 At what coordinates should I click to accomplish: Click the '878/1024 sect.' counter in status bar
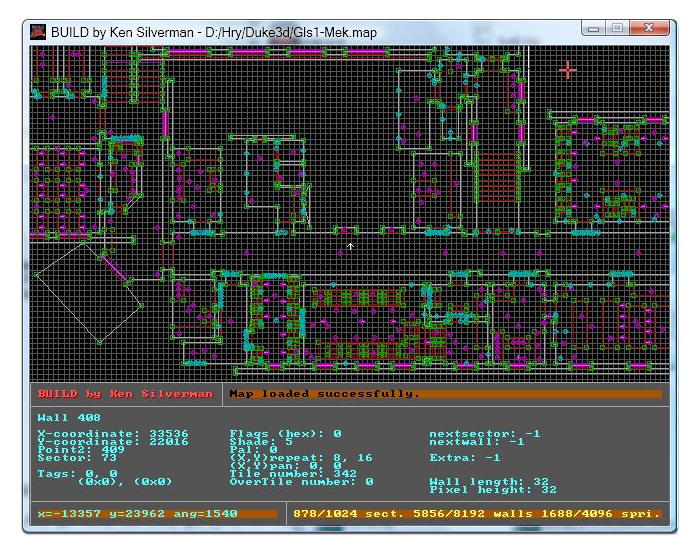pyautogui.click(x=349, y=514)
